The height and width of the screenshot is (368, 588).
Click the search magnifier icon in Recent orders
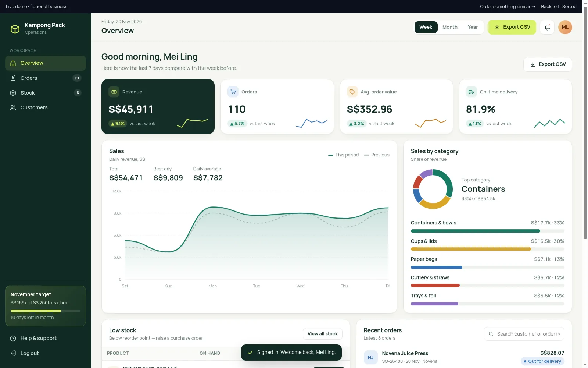491,334
